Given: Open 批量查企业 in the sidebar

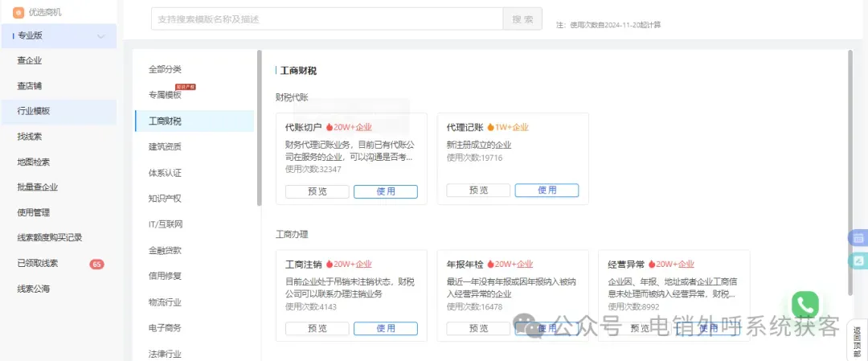Looking at the screenshot, I should pyautogui.click(x=58, y=187).
